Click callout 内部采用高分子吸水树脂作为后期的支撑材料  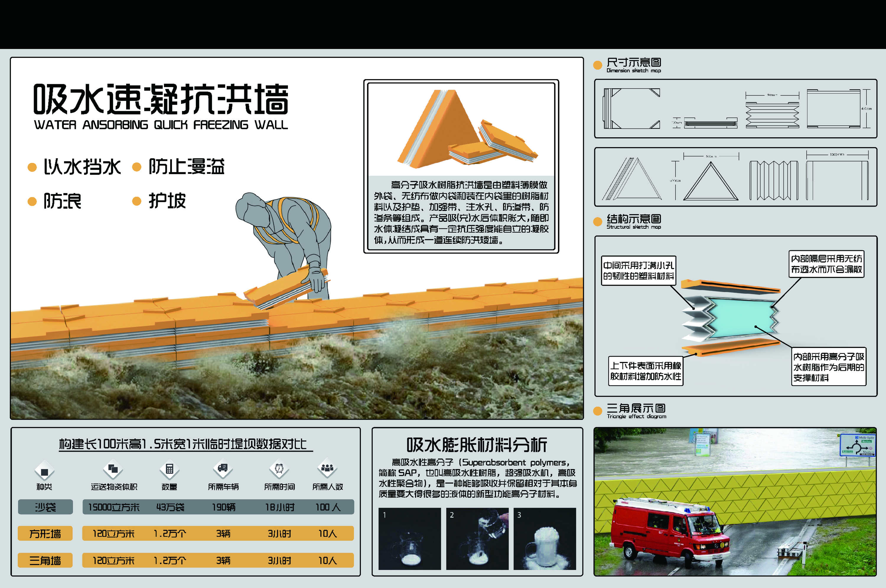tap(829, 367)
